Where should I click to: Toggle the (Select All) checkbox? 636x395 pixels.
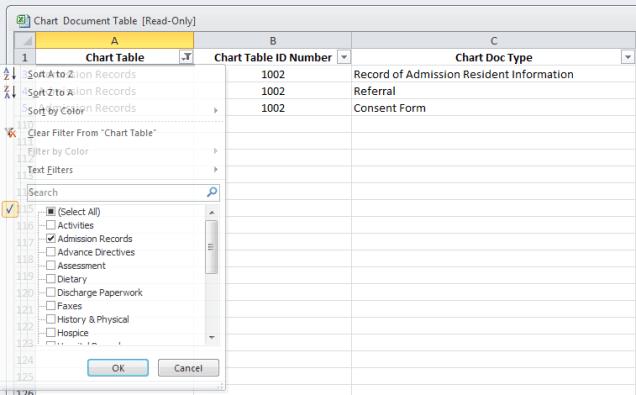51,211
